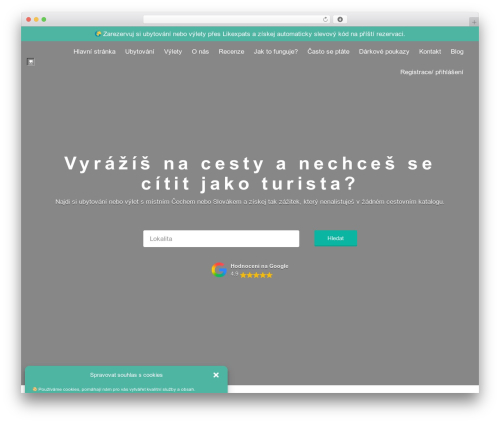
Task: Click the Google G logo
Action: pos(219,270)
